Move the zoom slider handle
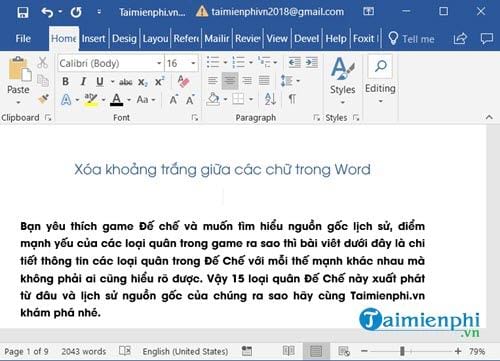The image size is (500, 361). pyautogui.click(x=402, y=351)
